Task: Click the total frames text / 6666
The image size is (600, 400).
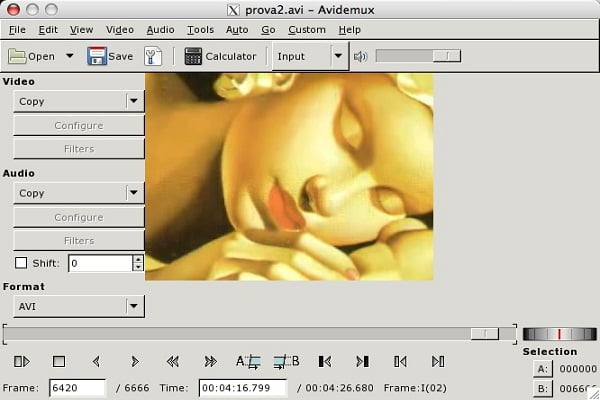Action: pos(132,388)
